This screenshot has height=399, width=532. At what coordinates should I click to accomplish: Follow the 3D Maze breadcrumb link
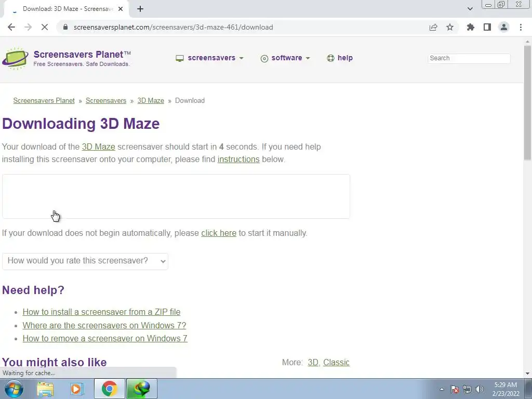click(151, 100)
